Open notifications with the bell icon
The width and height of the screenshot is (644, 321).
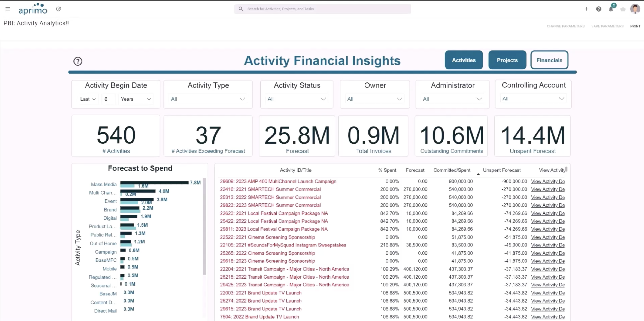[611, 9]
